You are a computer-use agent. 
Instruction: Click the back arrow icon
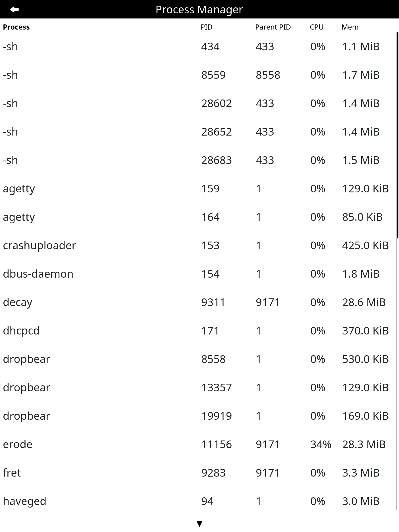click(14, 10)
